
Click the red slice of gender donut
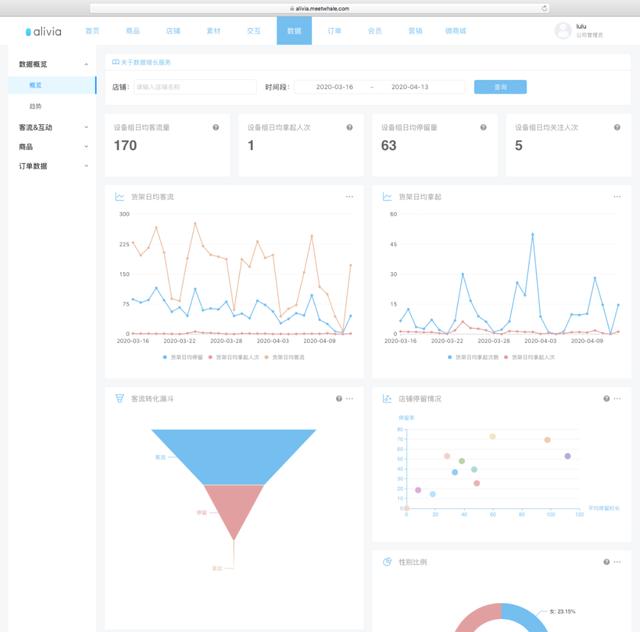[478, 616]
